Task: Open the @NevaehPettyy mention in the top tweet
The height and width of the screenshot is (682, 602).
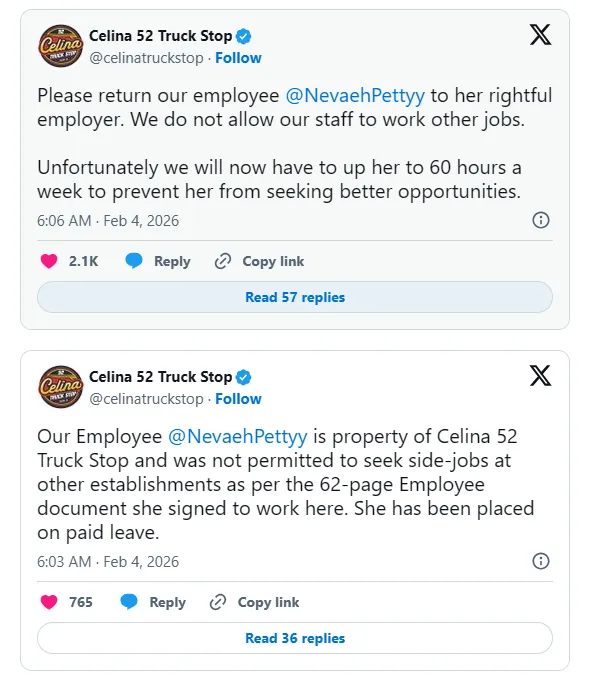Action: (355, 96)
